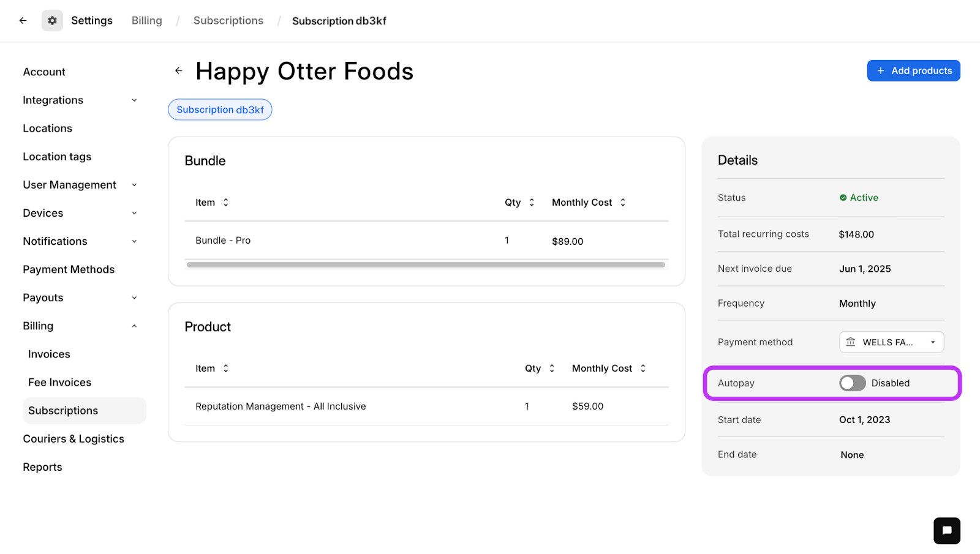Click the green Active status icon
980x554 pixels.
tap(843, 198)
